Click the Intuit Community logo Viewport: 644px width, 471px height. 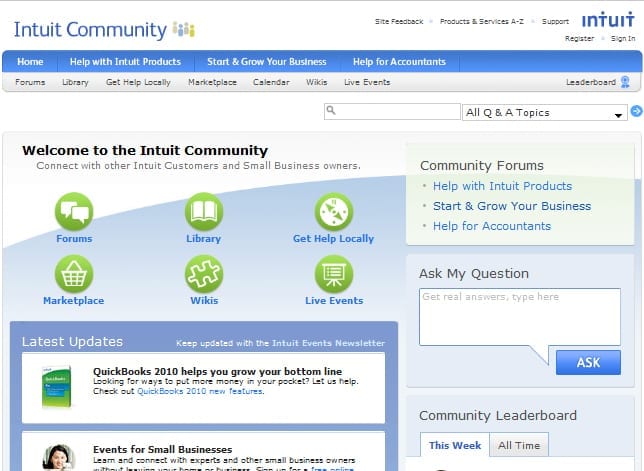(104, 30)
